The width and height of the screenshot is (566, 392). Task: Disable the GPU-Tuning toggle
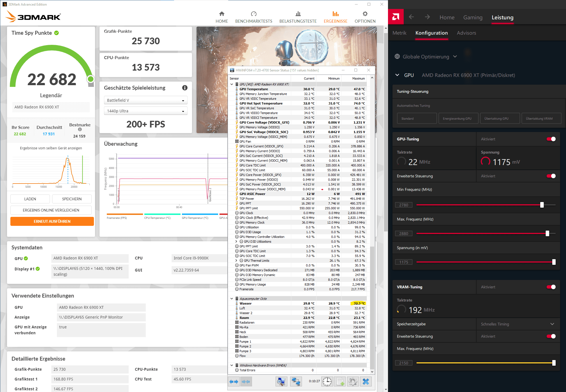[551, 139]
